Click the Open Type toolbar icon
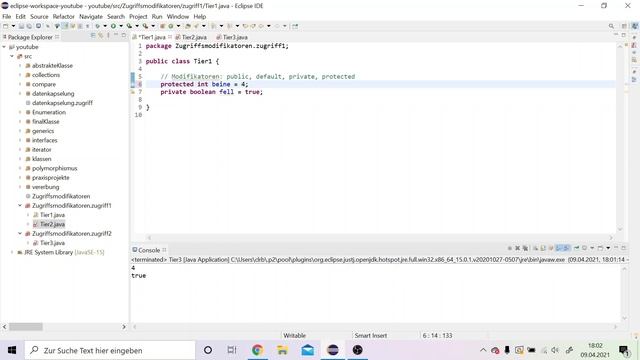Screen dimensions: 640x360 pyautogui.click(x=187, y=26)
